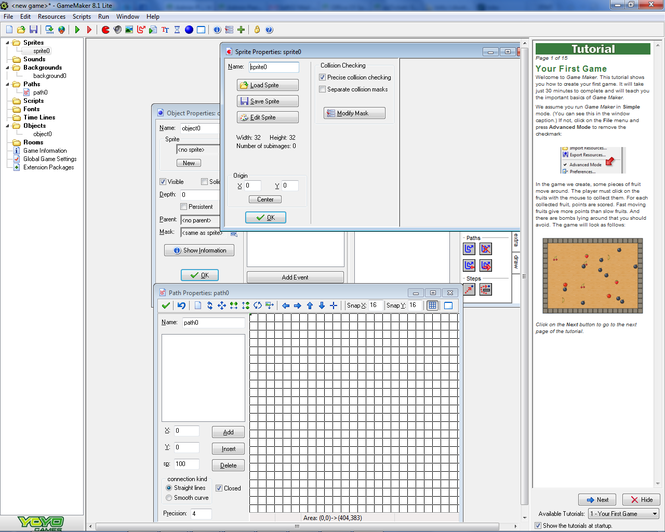Open the Run menu
The width and height of the screenshot is (665, 532).
coord(103,17)
